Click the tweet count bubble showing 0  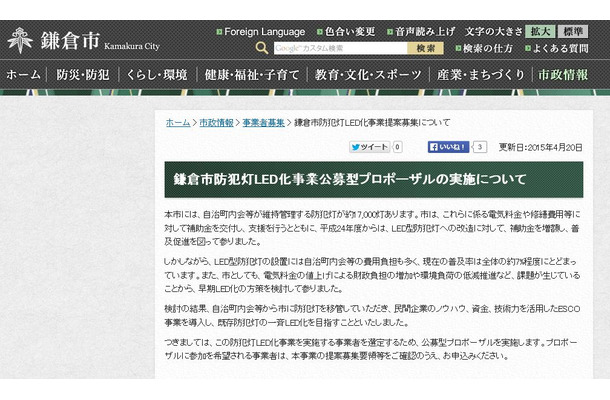pos(397,147)
